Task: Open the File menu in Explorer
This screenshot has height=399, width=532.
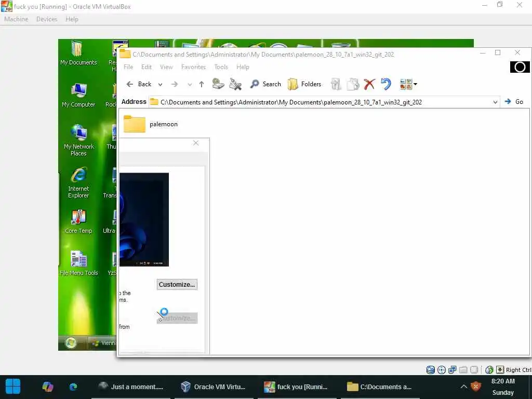Action: (x=128, y=67)
